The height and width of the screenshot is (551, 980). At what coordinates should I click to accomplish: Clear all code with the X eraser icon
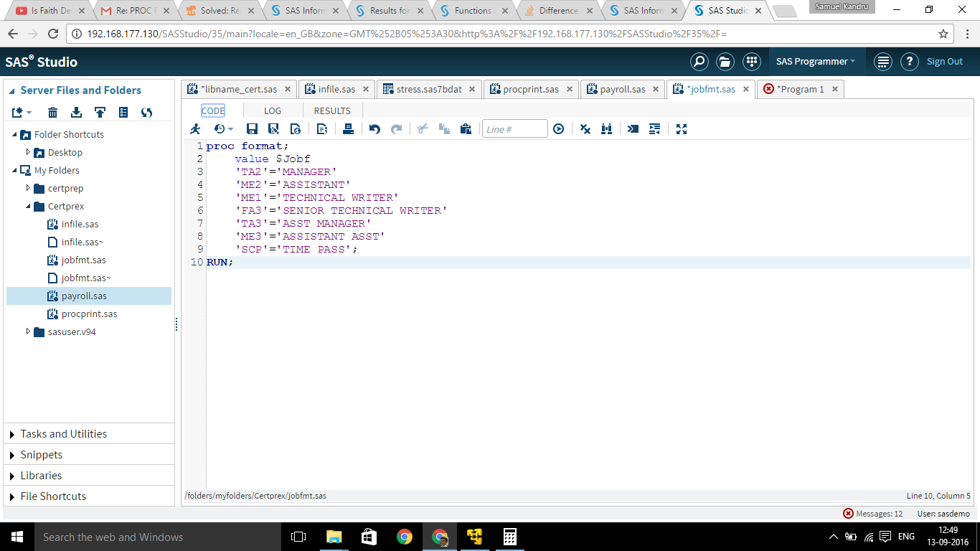coord(585,129)
